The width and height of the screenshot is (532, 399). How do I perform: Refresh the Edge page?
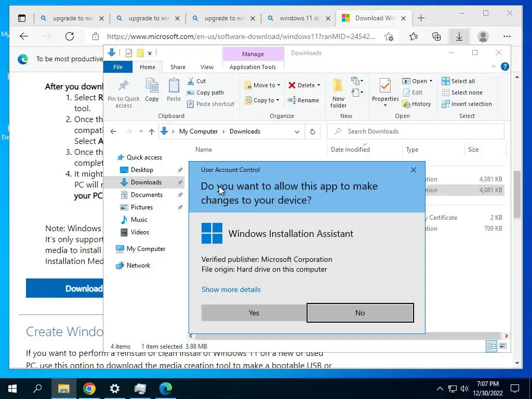pyautogui.click(x=70, y=36)
